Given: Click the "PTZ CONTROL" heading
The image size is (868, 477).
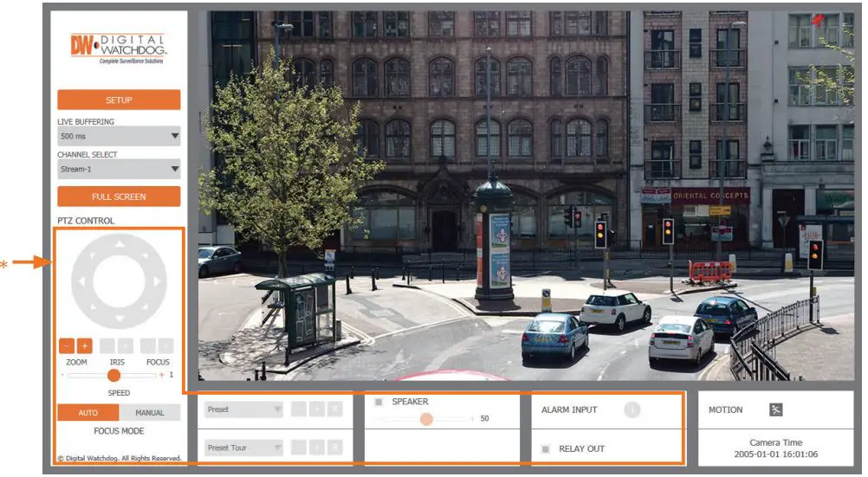Looking at the screenshot, I should [x=86, y=221].
